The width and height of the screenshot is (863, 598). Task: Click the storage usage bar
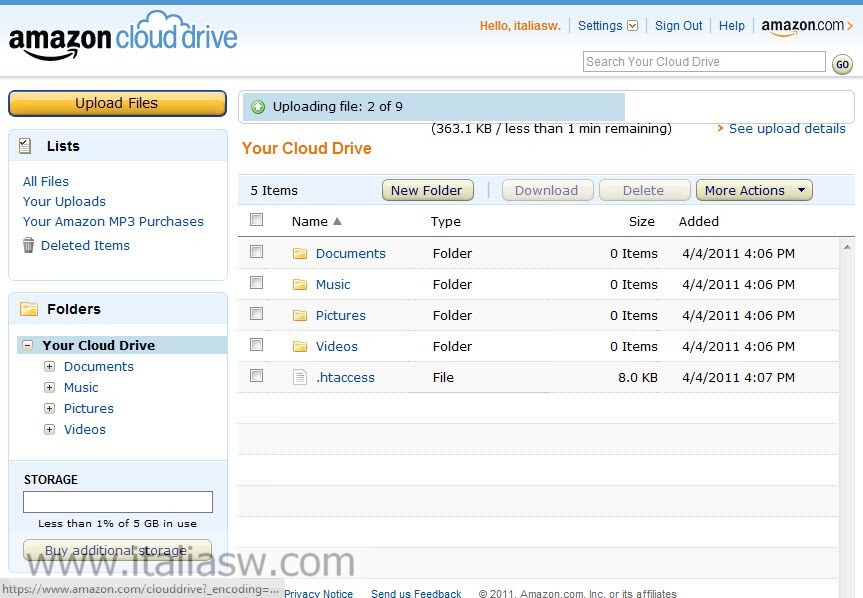click(x=118, y=502)
